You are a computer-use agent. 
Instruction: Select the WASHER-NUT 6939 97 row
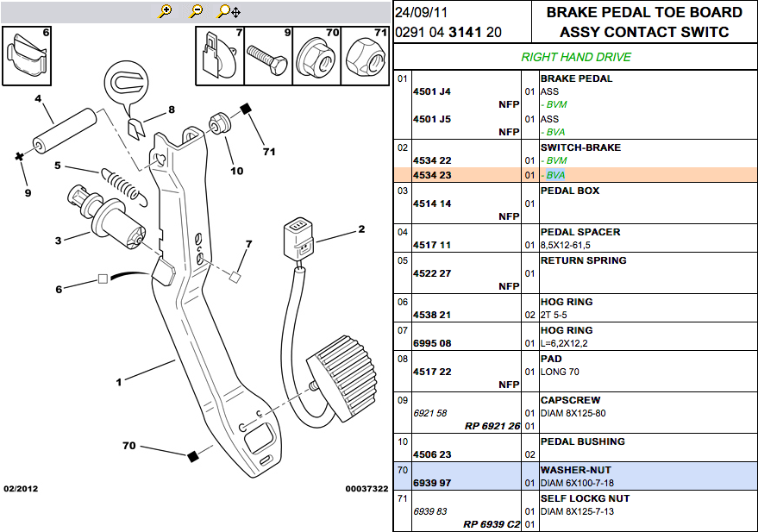pos(575,476)
